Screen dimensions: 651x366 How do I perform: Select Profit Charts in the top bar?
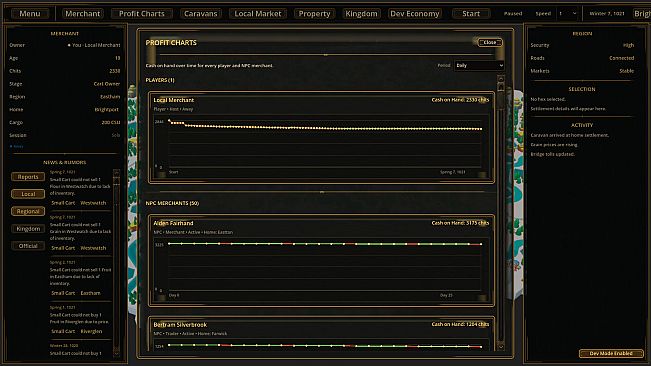[142, 14]
